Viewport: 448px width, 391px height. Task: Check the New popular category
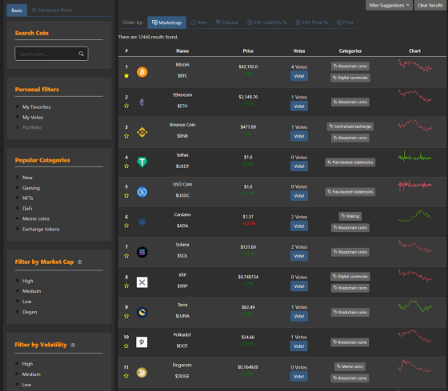[x=17, y=177]
